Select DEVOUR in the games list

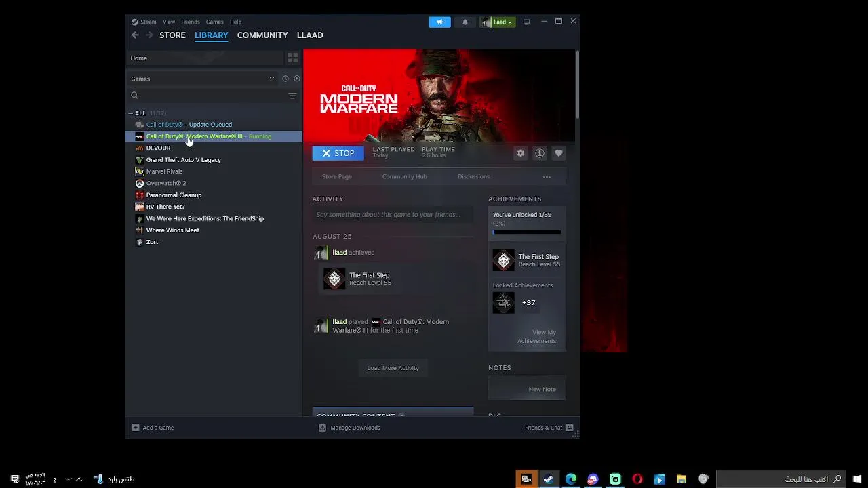(214, 148)
